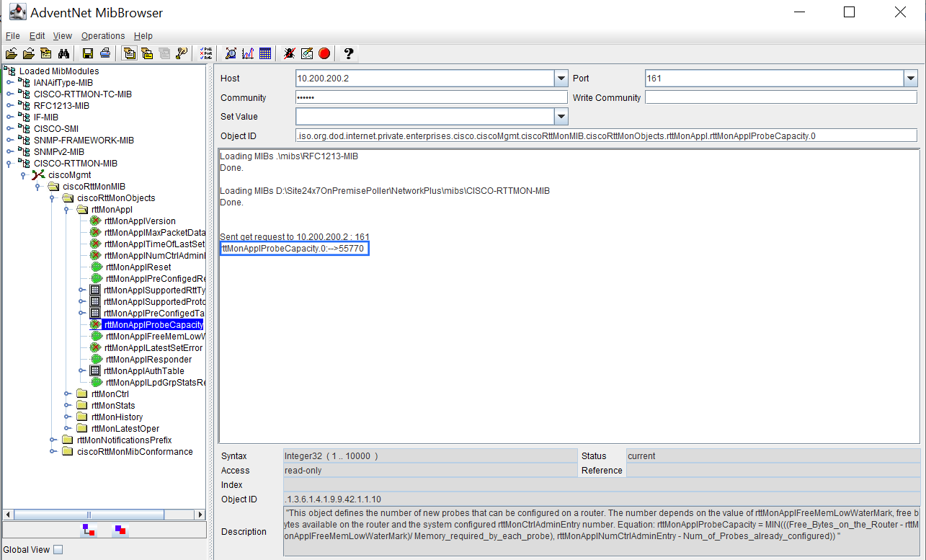Open the Operations menu

(x=103, y=36)
